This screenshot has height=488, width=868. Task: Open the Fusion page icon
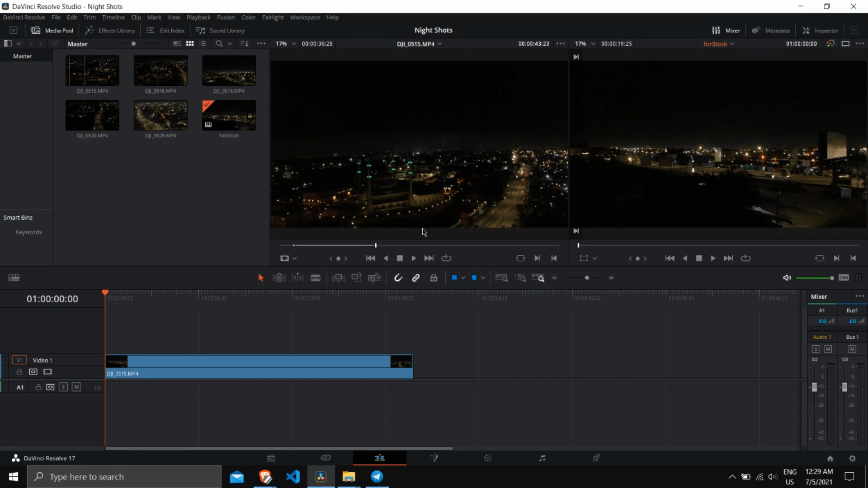(434, 458)
